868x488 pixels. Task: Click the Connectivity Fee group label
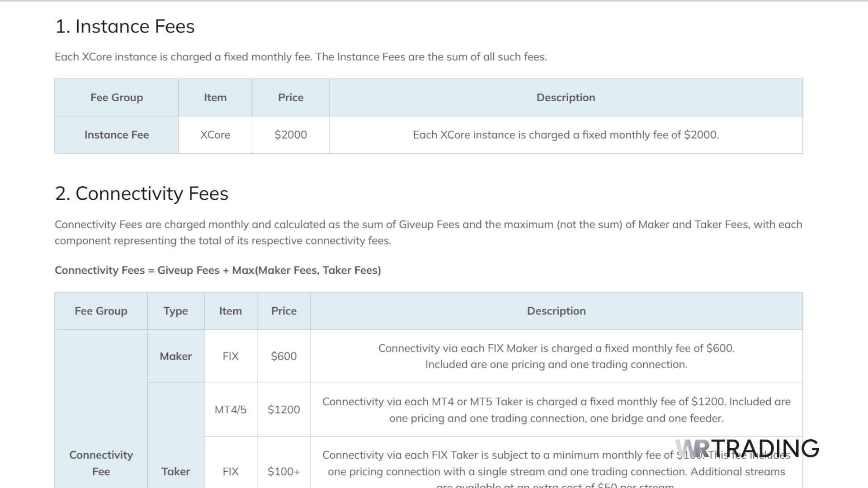click(x=101, y=463)
